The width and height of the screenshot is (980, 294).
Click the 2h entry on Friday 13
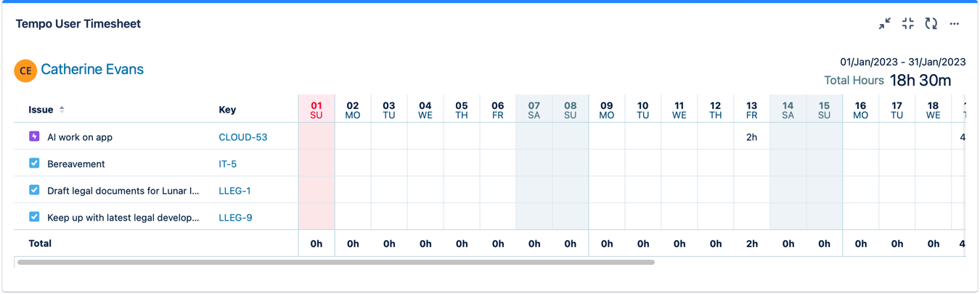751,137
